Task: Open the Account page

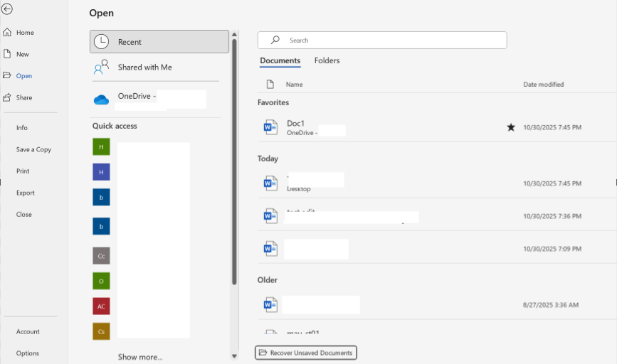Action: pos(28,331)
